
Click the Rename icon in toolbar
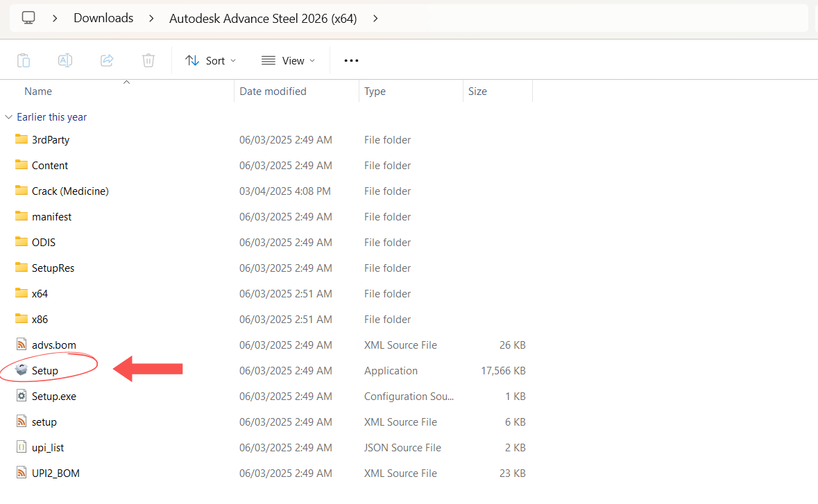(65, 60)
